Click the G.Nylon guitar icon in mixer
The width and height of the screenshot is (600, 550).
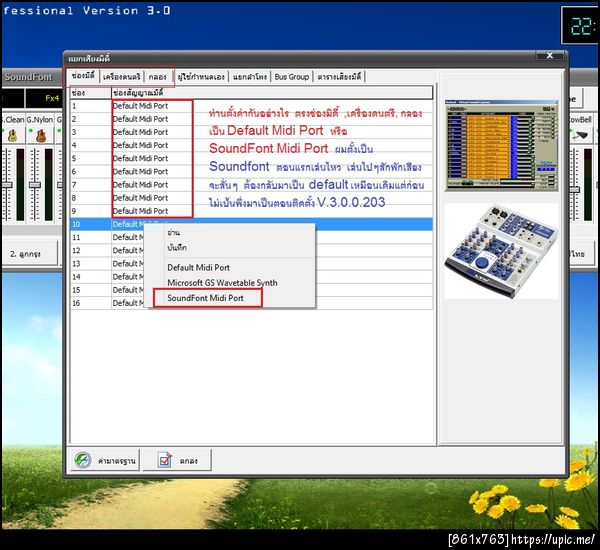[x=41, y=135]
